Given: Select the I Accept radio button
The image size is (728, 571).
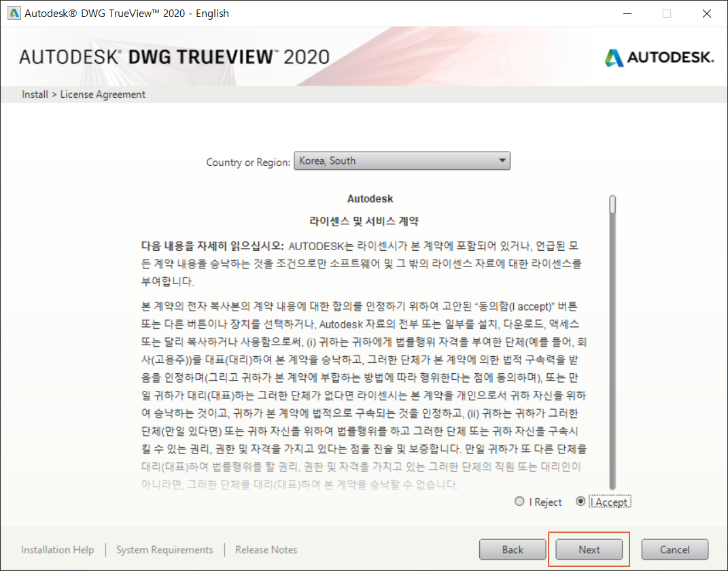Looking at the screenshot, I should coord(580,502).
